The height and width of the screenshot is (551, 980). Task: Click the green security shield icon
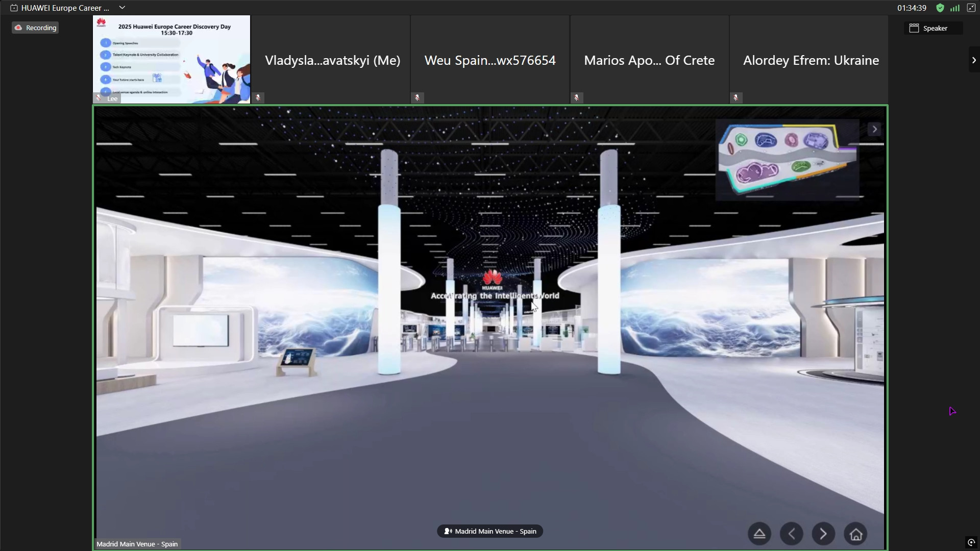[x=940, y=8]
